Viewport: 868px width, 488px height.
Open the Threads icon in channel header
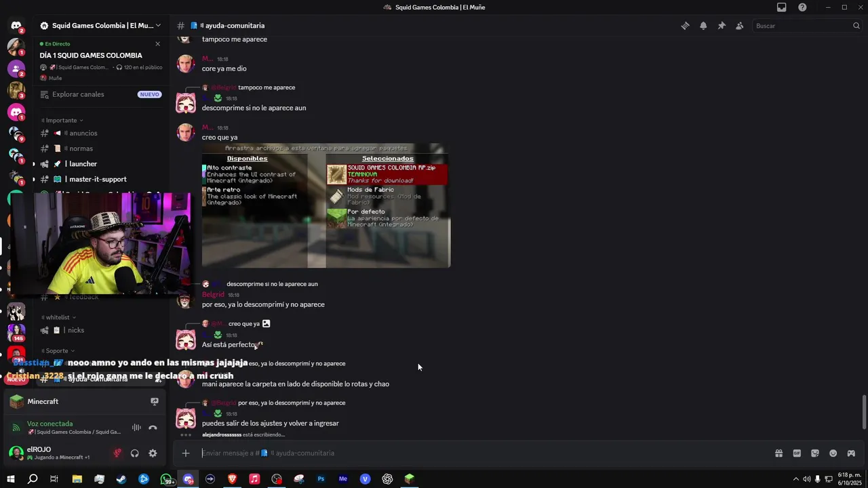[x=685, y=26]
